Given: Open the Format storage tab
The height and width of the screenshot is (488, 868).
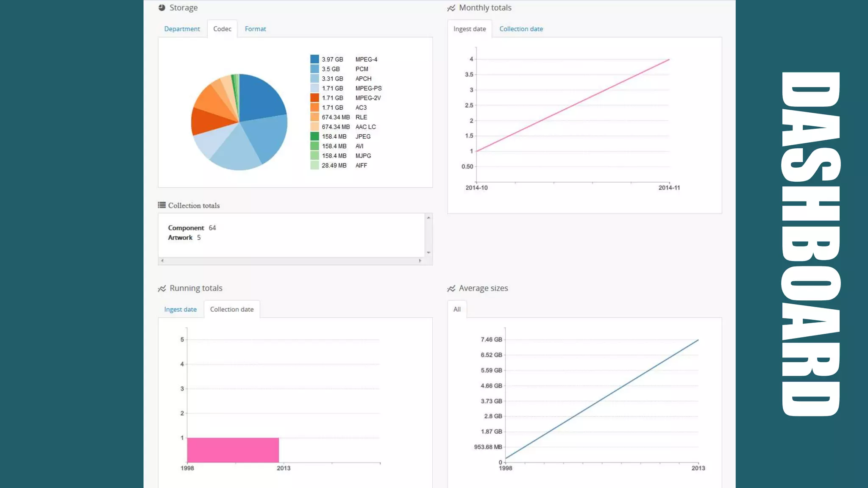Looking at the screenshot, I should [x=255, y=29].
